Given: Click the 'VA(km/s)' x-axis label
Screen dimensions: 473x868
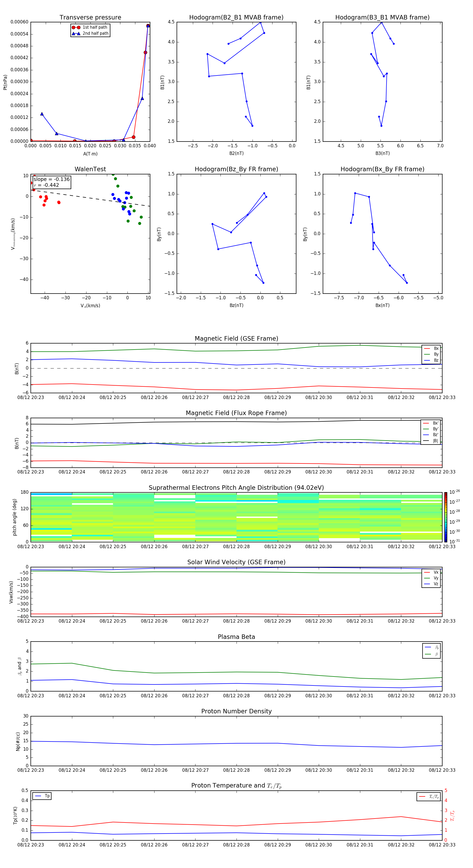Looking at the screenshot, I should [90, 306].
